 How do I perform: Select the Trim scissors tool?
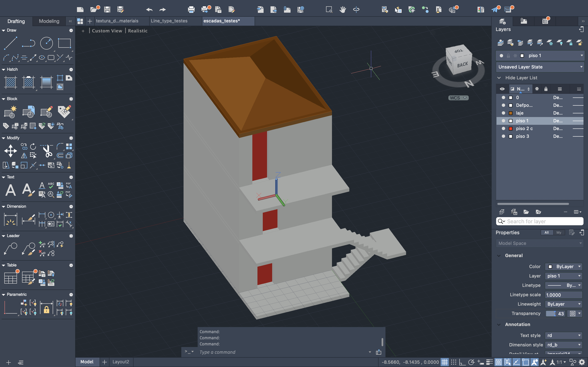(x=47, y=151)
